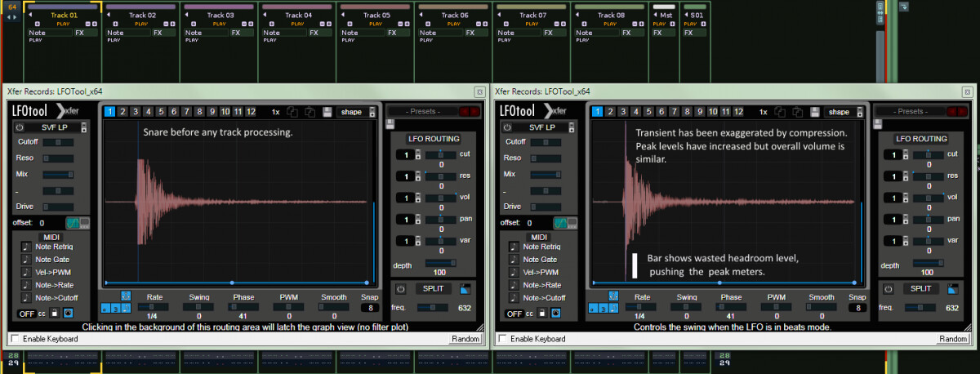Click the Random button in left plugin window
Screen dimensions: 980x374
(x=464, y=339)
